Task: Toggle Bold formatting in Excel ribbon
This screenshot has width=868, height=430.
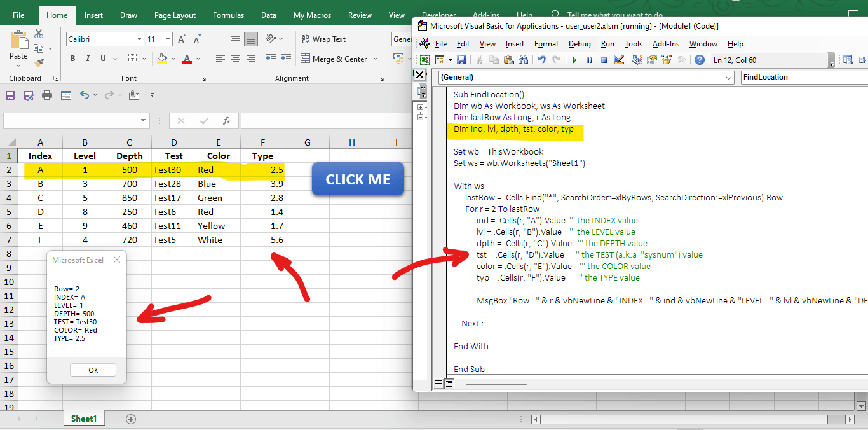Action: pyautogui.click(x=72, y=59)
